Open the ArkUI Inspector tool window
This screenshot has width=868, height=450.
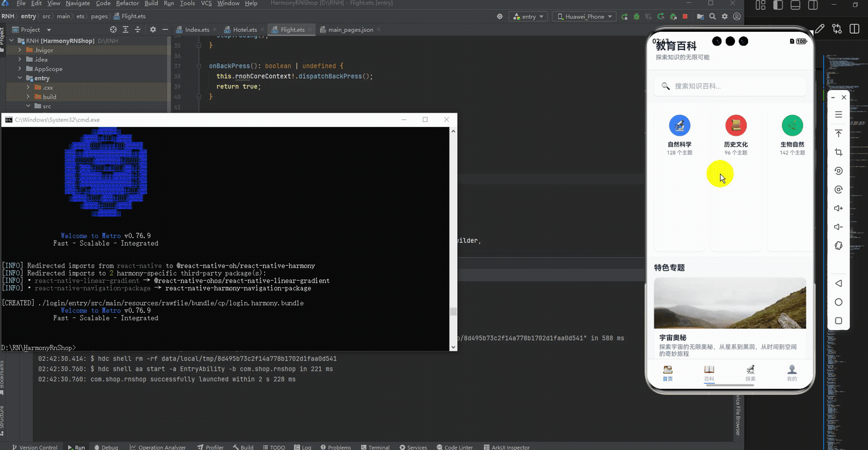click(506, 447)
